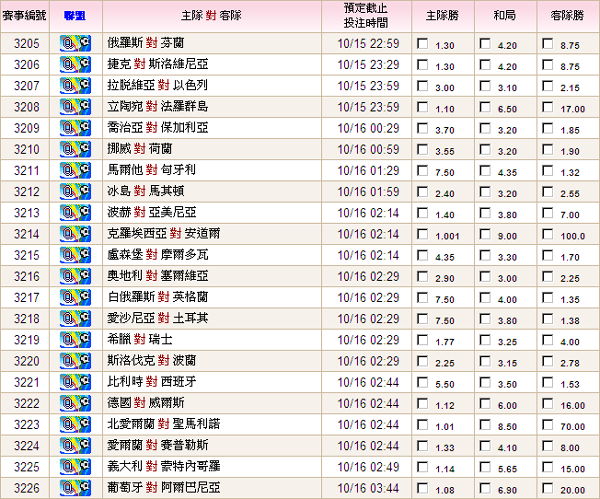Open the league icon for match 3213
This screenshot has width=600, height=499.
pos(75,213)
